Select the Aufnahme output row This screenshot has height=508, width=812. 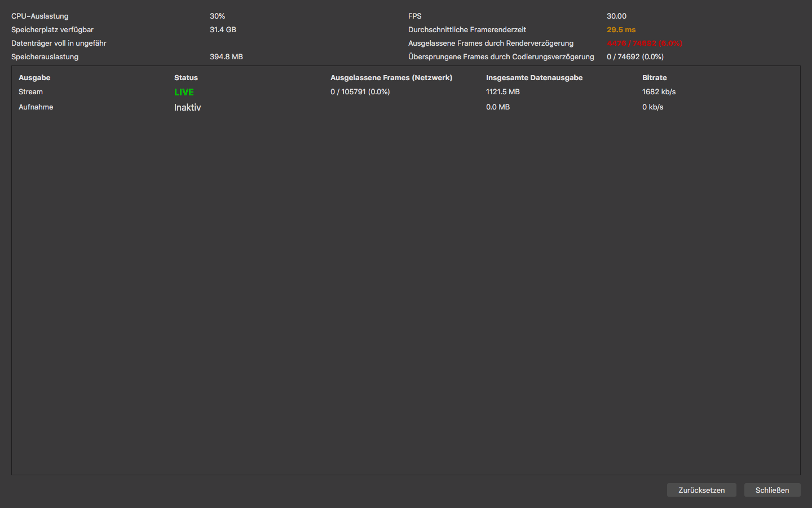click(36, 107)
